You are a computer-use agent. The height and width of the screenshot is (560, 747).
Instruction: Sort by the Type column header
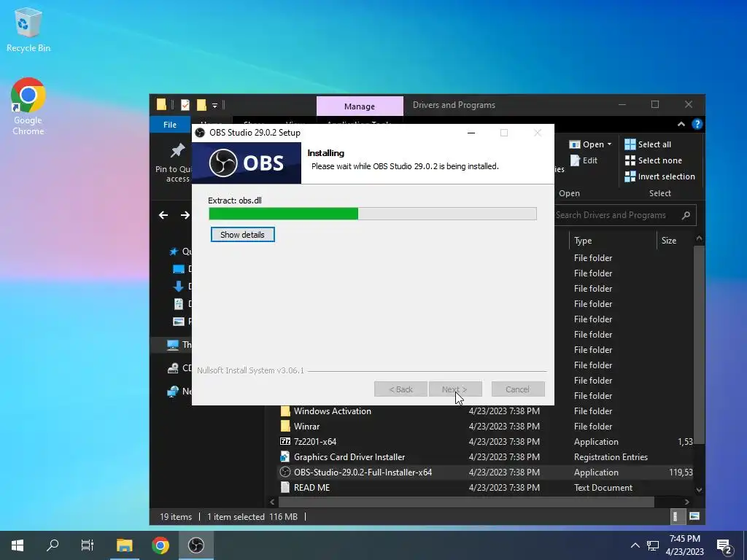612,241
